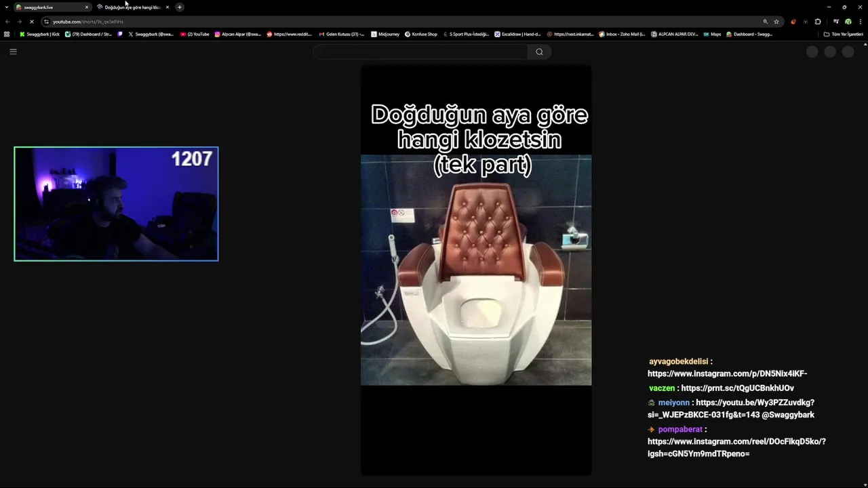Open meiyonn's youtu.be link
This screenshot has width=868, height=488.
(731, 409)
